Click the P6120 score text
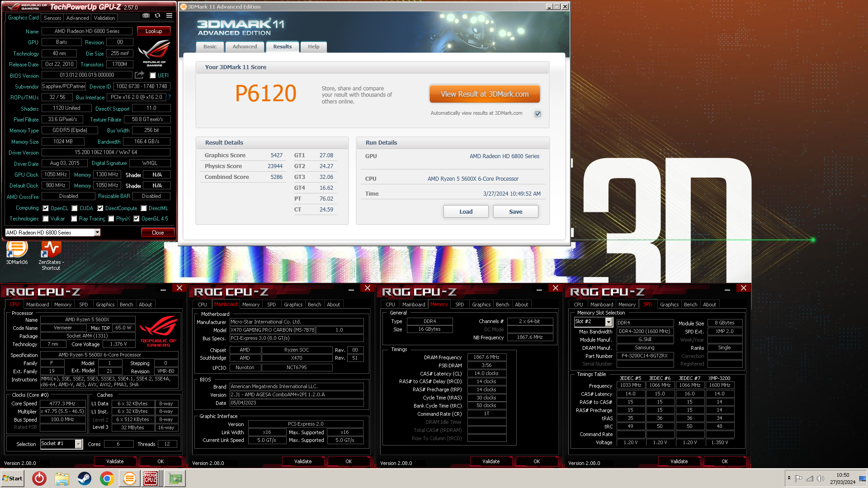The width and height of the screenshot is (868, 488). [x=266, y=94]
